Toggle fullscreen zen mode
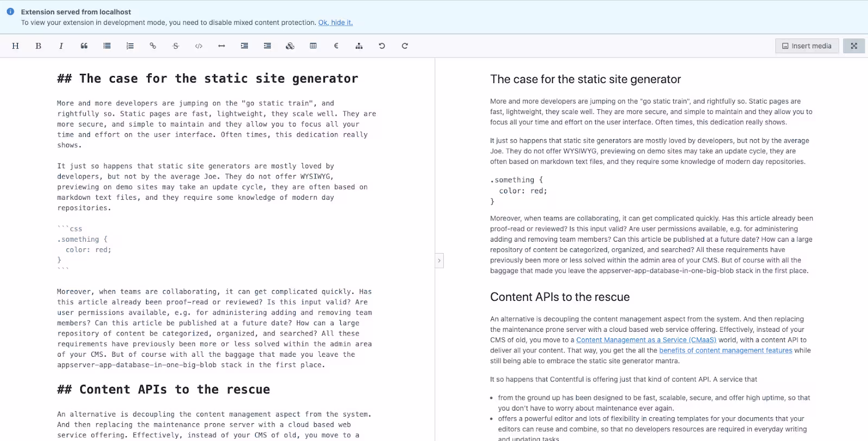 point(854,46)
